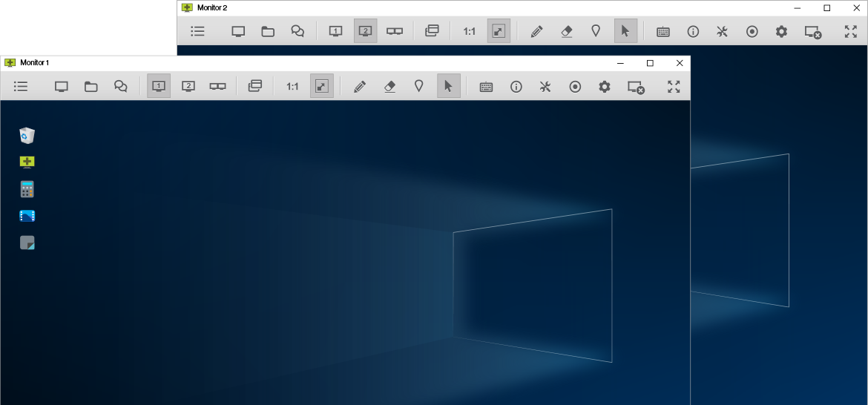This screenshot has width=868, height=405.
Task: Select the Calculator desktop icon
Action: pos(27,189)
